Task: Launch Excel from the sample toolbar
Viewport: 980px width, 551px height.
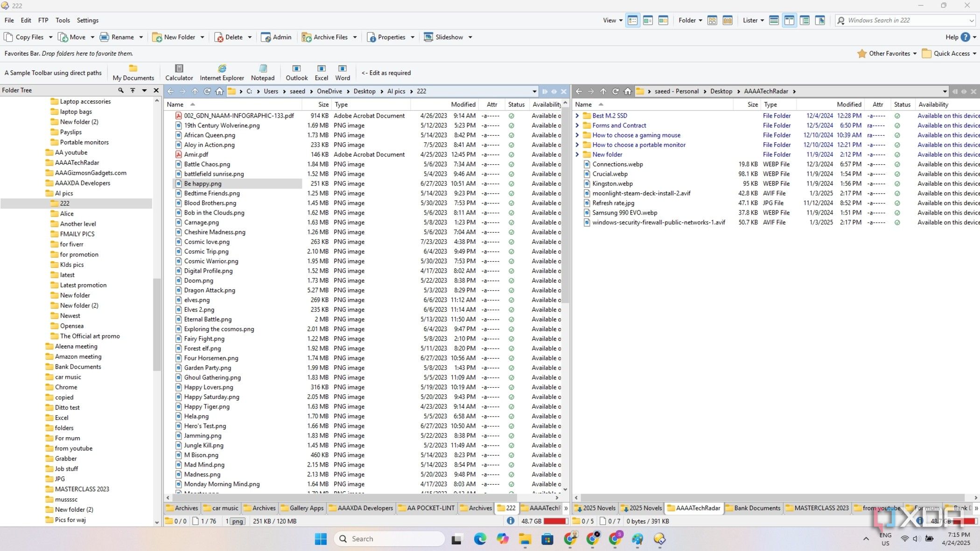Action: [x=321, y=73]
